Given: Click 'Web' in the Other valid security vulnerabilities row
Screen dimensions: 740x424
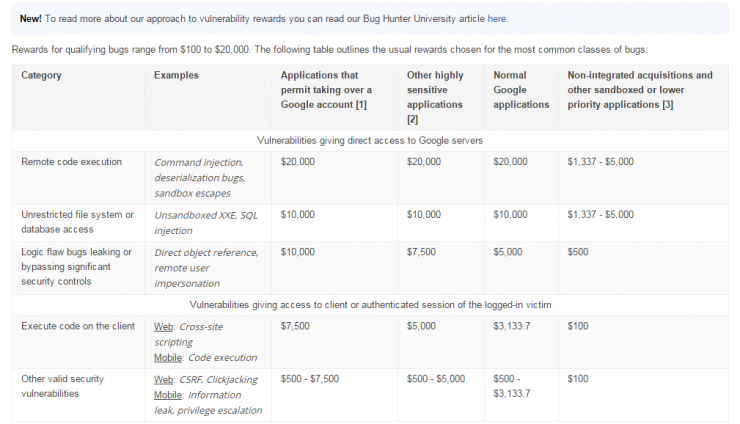Looking at the screenshot, I should (164, 379).
